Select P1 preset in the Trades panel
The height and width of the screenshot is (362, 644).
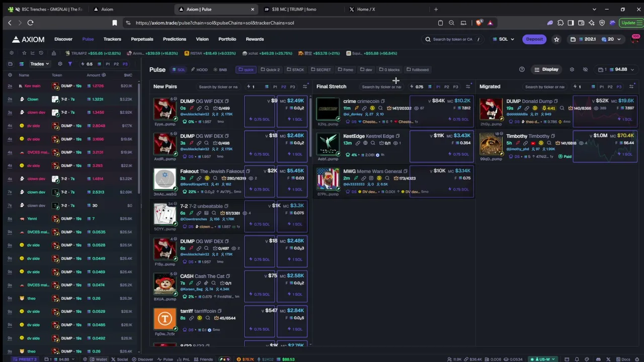click(107, 64)
